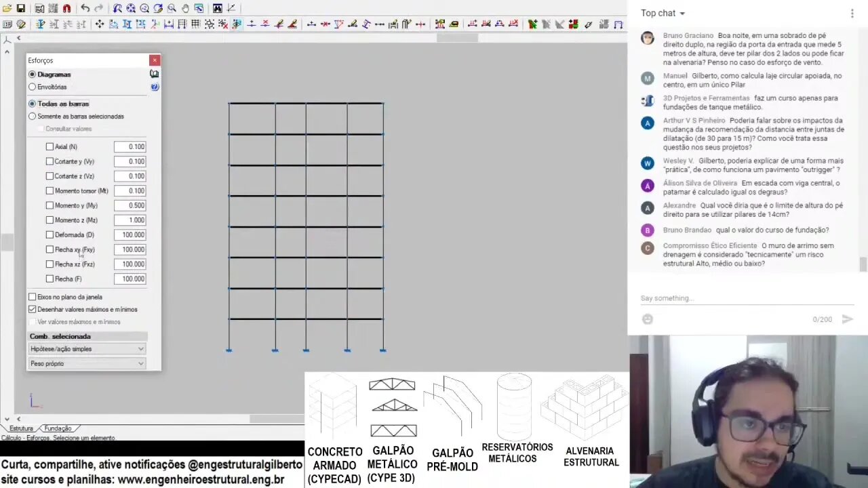Click chat author name Arthur V S Pinheiro
Image resolution: width=868 pixels, height=488 pixels.
694,121
